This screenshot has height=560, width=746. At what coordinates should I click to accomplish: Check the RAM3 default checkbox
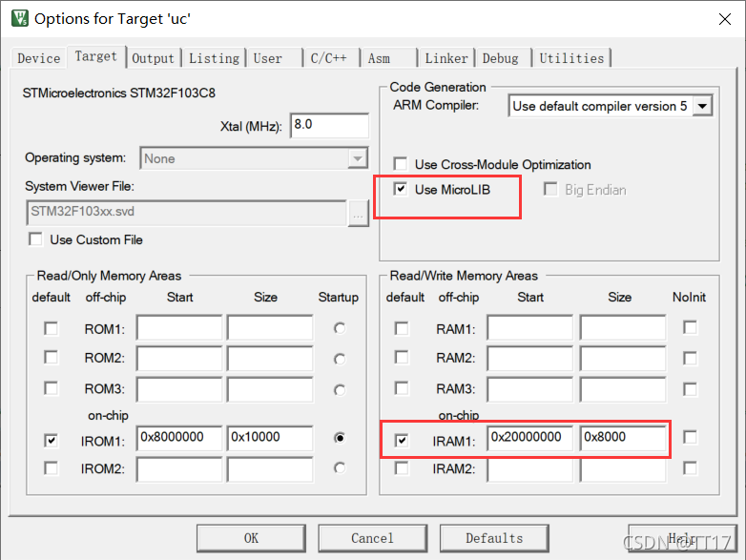(402, 388)
